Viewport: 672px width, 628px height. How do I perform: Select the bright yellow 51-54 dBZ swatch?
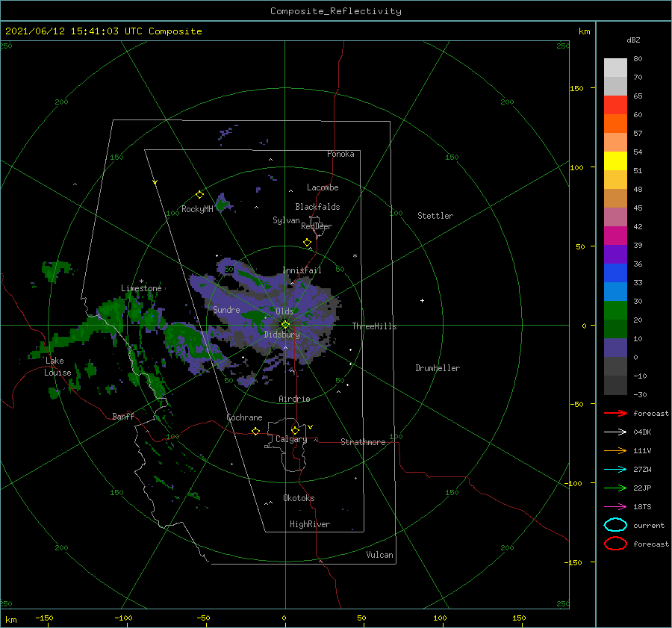pyautogui.click(x=615, y=161)
